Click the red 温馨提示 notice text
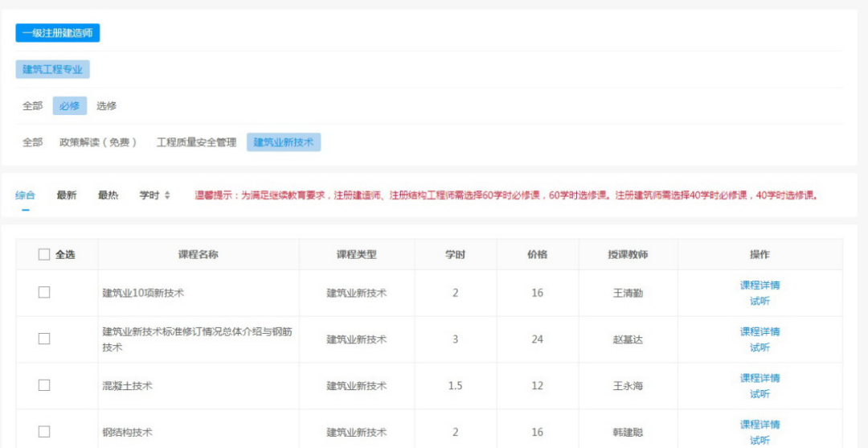The width and height of the screenshot is (868, 448). (x=506, y=195)
